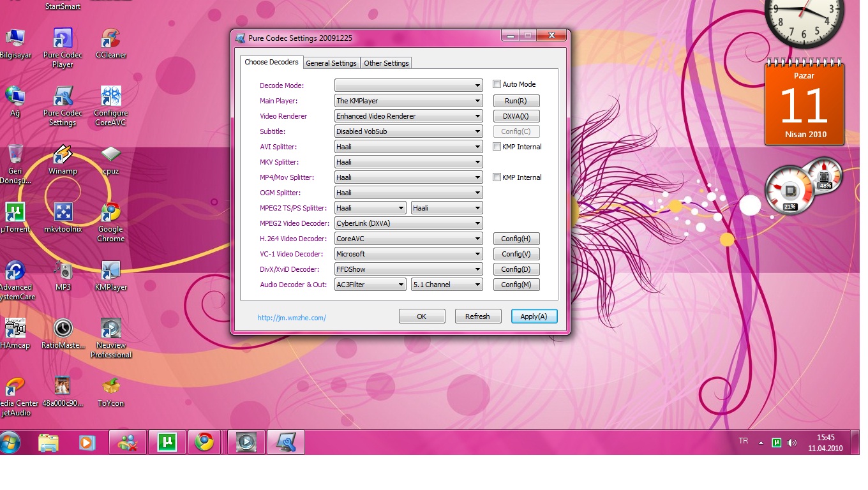Open Neuview Professional desktop icon
The height and width of the screenshot is (490, 868).
pos(111,338)
